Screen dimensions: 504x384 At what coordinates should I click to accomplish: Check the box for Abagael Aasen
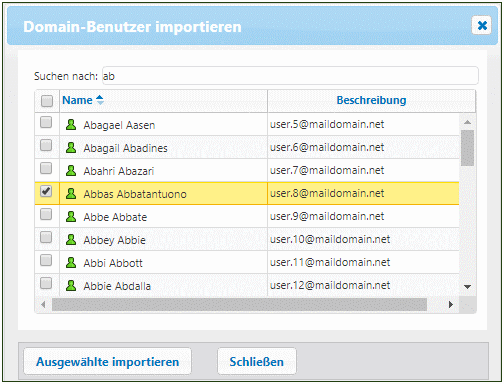pos(46,122)
